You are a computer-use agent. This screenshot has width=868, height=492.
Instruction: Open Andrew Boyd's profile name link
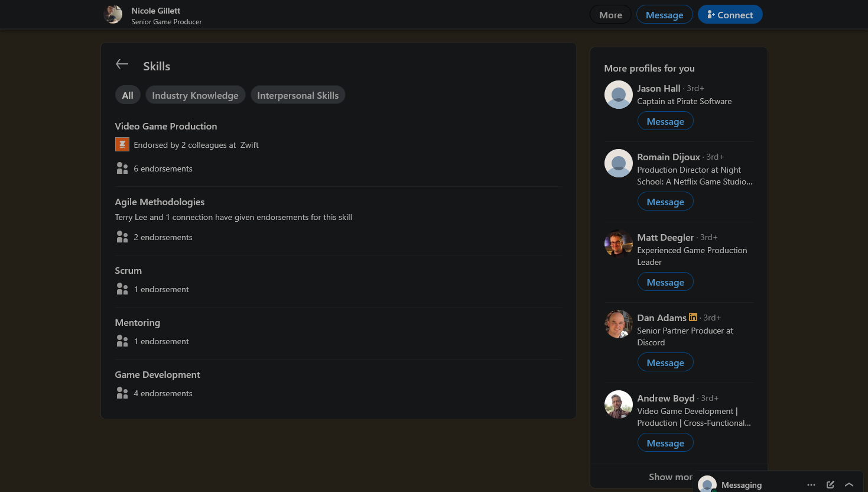tap(666, 398)
